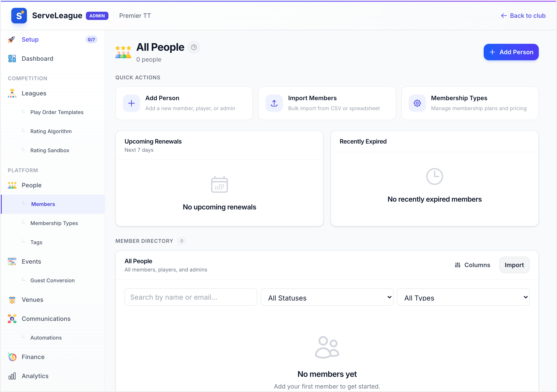Screen dimensions: 557x392
Task: Click the Back to club link
Action: pos(523,16)
